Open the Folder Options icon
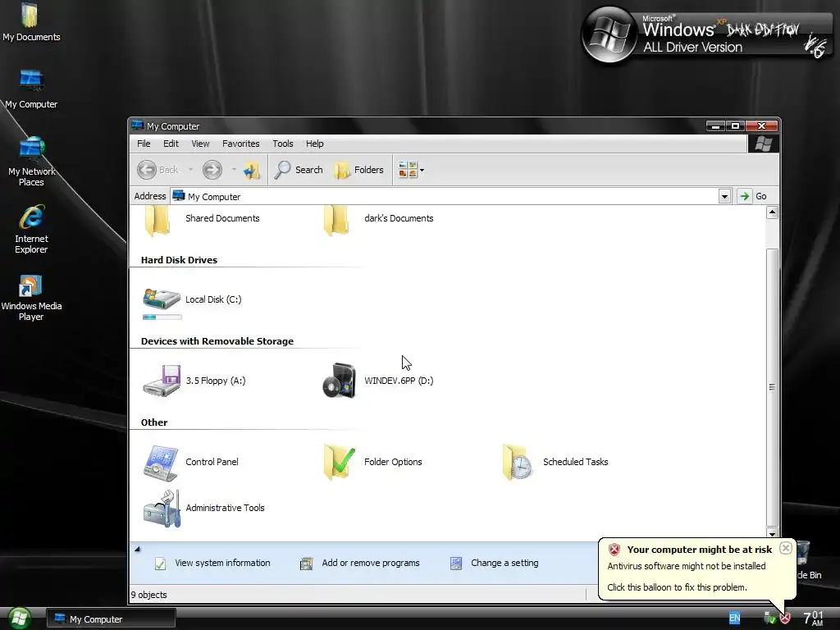The width and height of the screenshot is (840, 630). coord(339,461)
